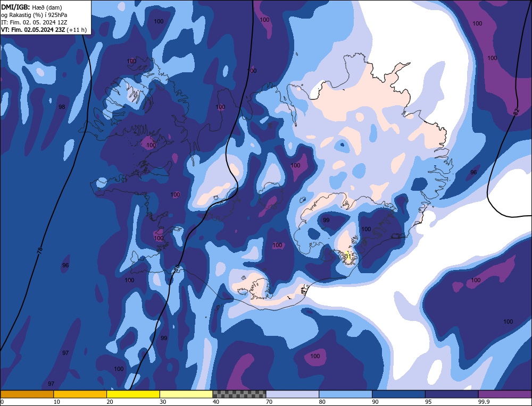
Task: Click the bright yellow 20–30 legend swatch
Action: click(134, 394)
